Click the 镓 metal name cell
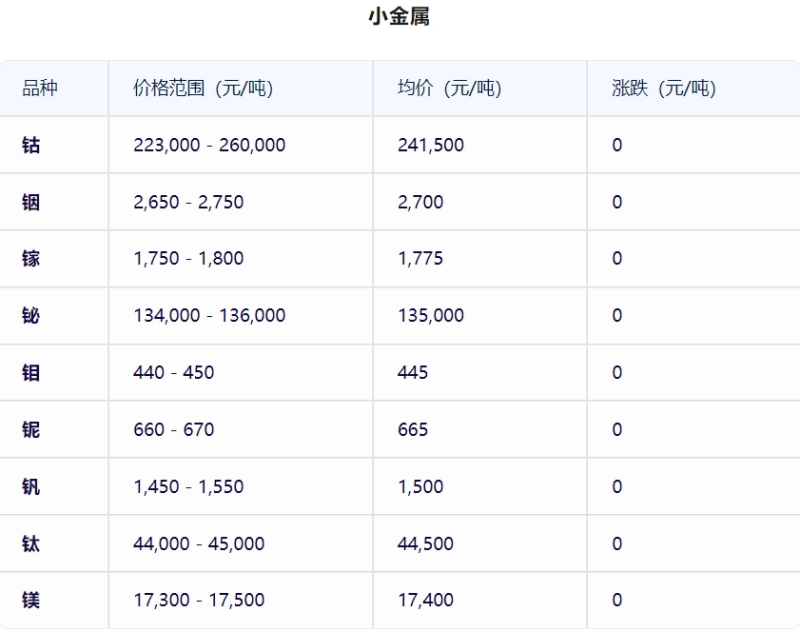800x632 pixels. click(31, 259)
